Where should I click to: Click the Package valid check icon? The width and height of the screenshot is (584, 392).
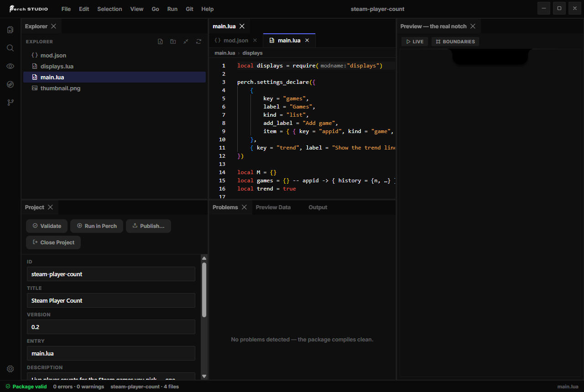click(8, 387)
